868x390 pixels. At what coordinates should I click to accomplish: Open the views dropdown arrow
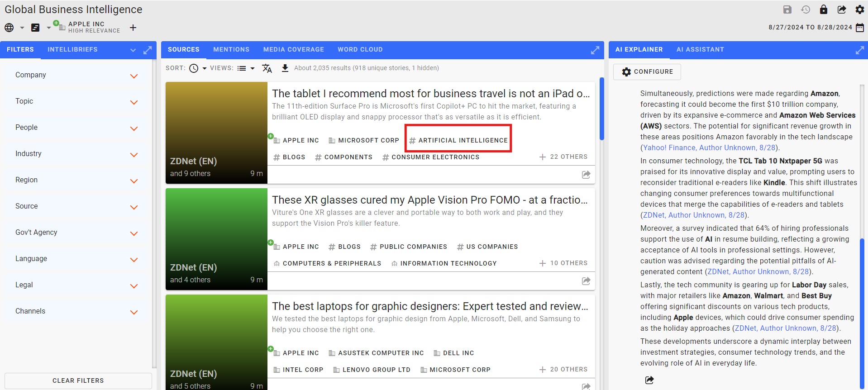coord(253,69)
